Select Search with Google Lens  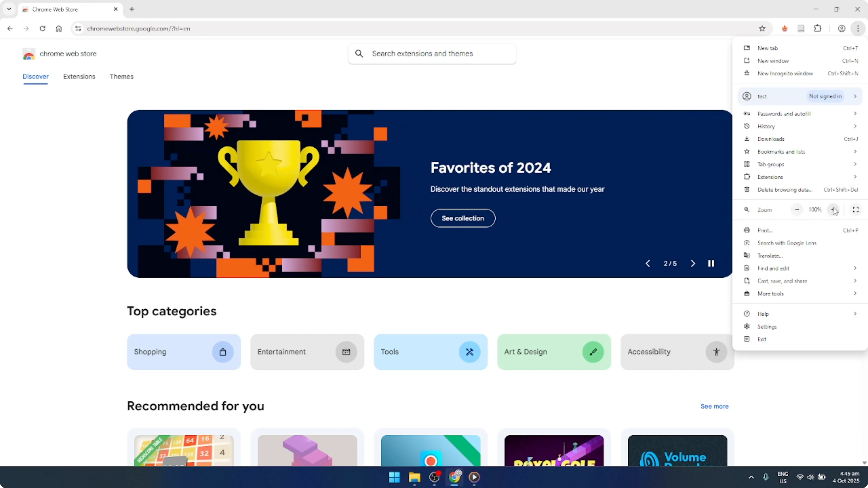[800, 243]
